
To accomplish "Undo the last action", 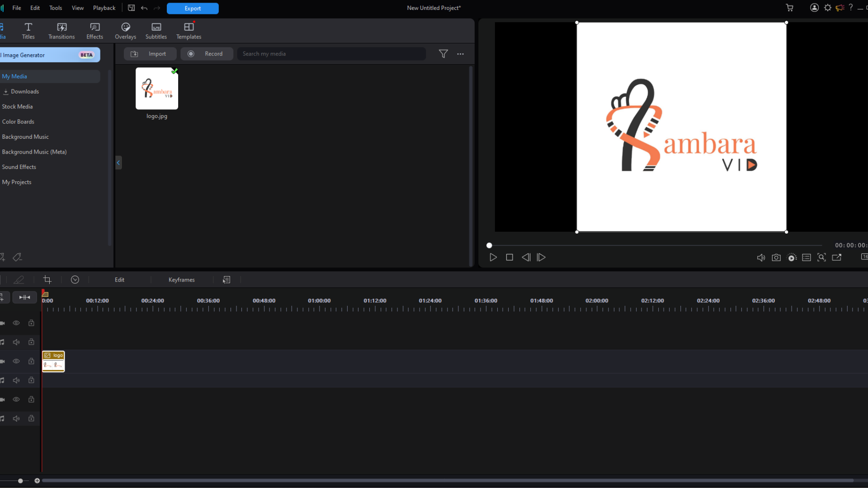I will click(x=144, y=8).
